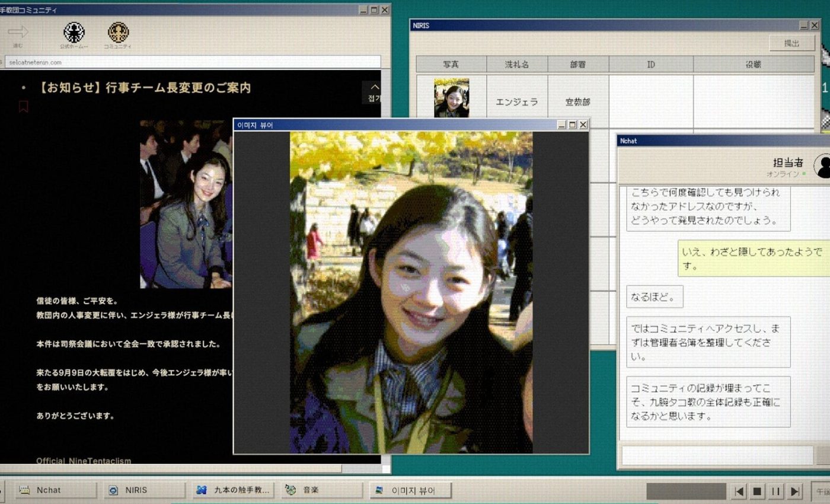This screenshot has height=504, width=830.
Task: Open the コミュニティ emblem icon
Action: coord(118,32)
